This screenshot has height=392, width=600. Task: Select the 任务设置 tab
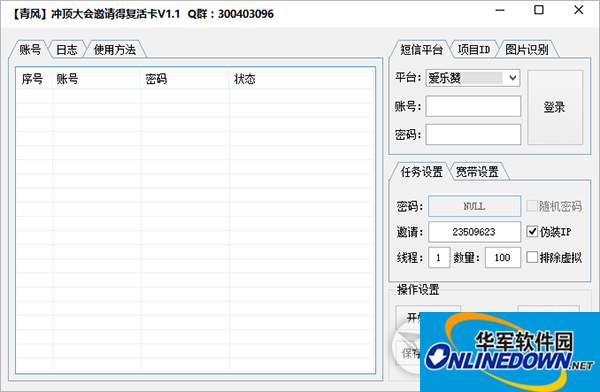pos(421,172)
